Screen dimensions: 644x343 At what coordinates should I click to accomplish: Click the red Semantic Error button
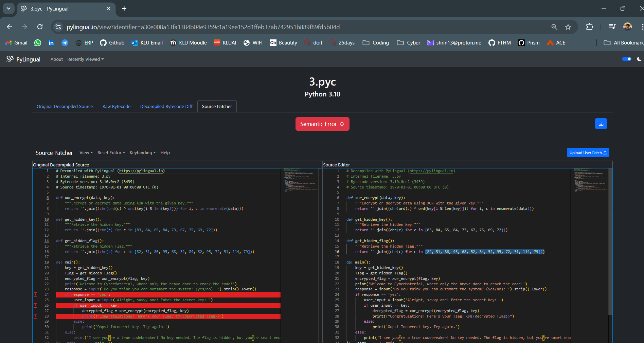tap(322, 124)
